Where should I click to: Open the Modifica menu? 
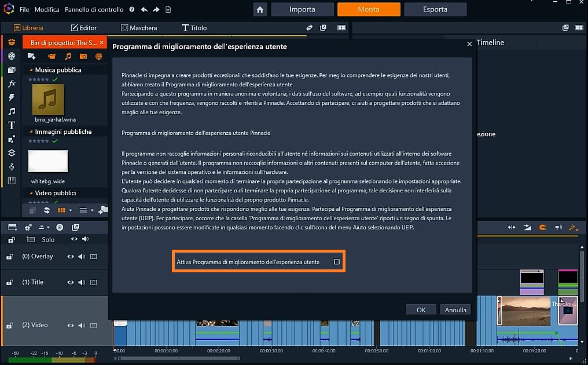47,9
